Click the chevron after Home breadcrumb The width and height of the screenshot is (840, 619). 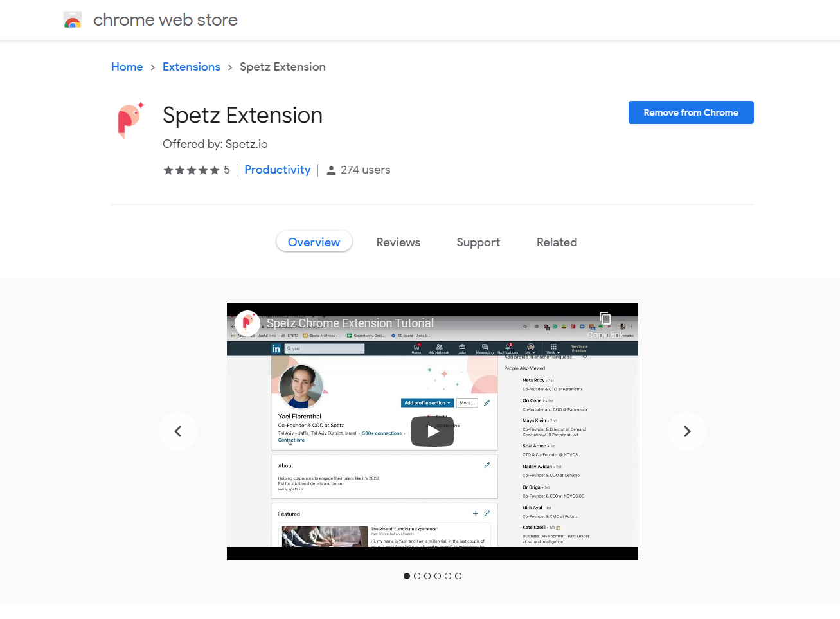point(152,67)
